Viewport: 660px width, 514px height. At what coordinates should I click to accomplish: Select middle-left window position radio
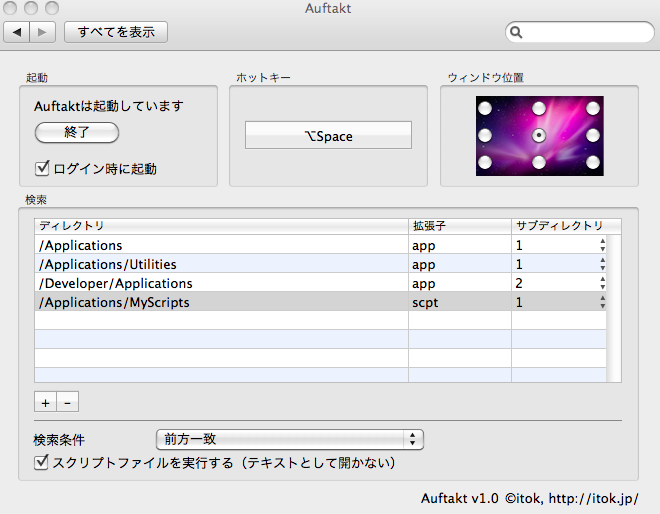click(485, 136)
